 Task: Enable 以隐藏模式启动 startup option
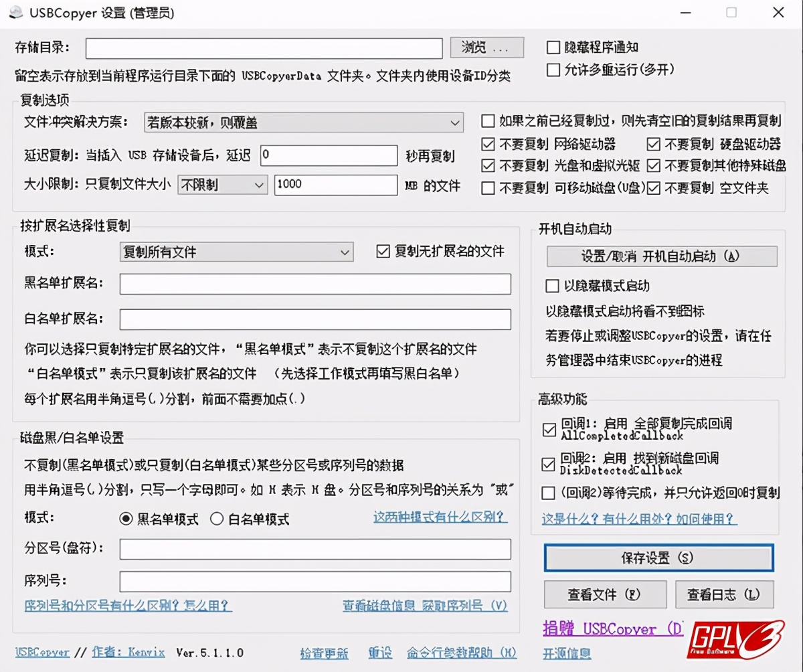(553, 286)
